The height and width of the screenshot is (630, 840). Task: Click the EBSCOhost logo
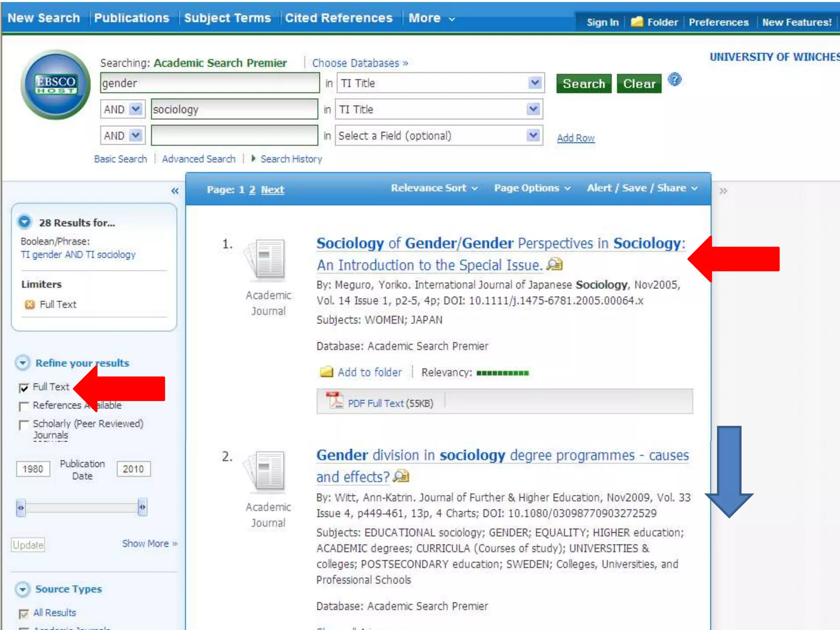(x=55, y=84)
